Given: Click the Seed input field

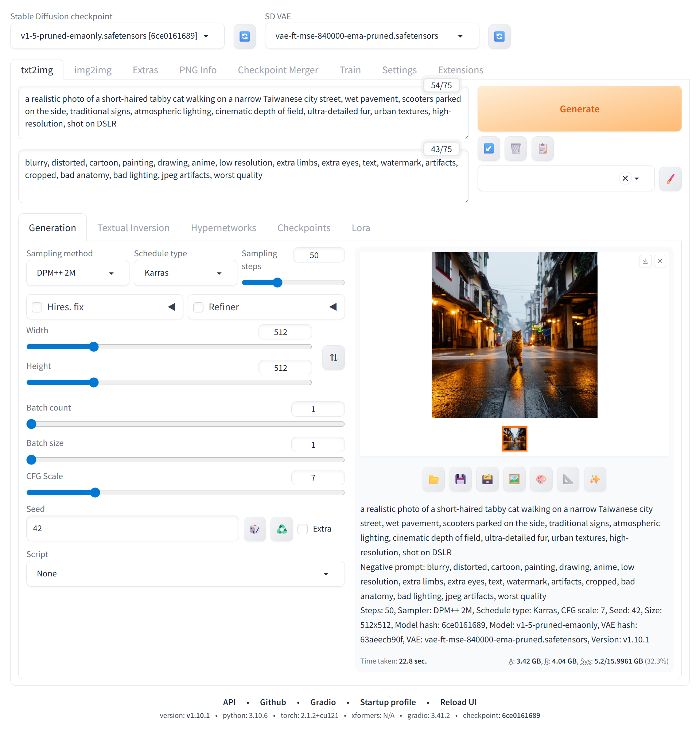Looking at the screenshot, I should [132, 529].
